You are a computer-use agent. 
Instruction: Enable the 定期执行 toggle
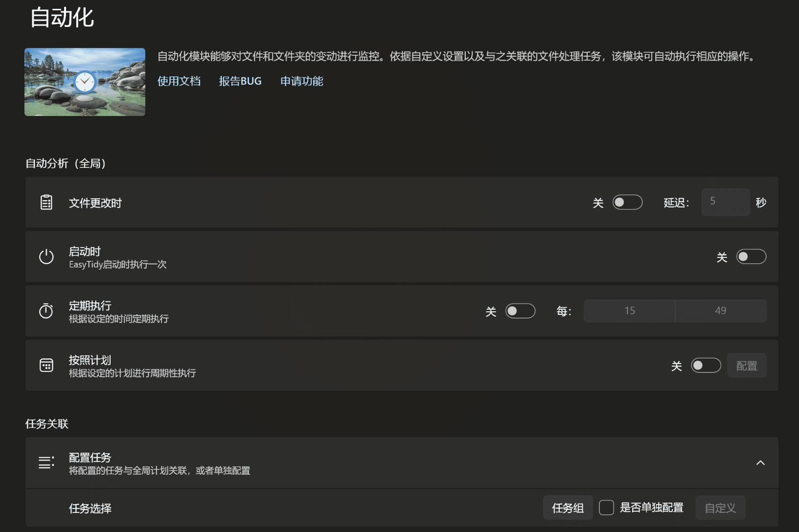pyautogui.click(x=520, y=311)
